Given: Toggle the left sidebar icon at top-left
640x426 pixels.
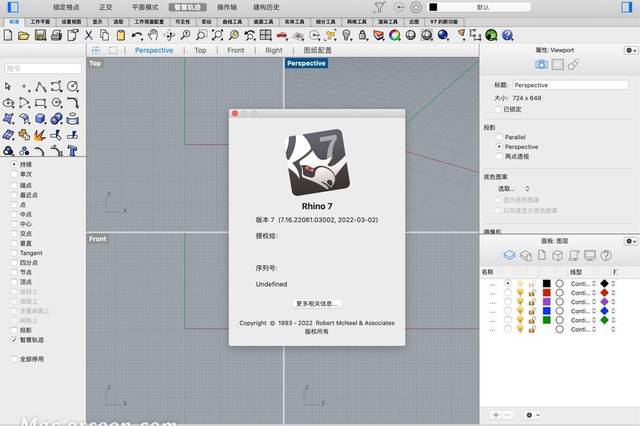Looking at the screenshot, I should [13, 7].
